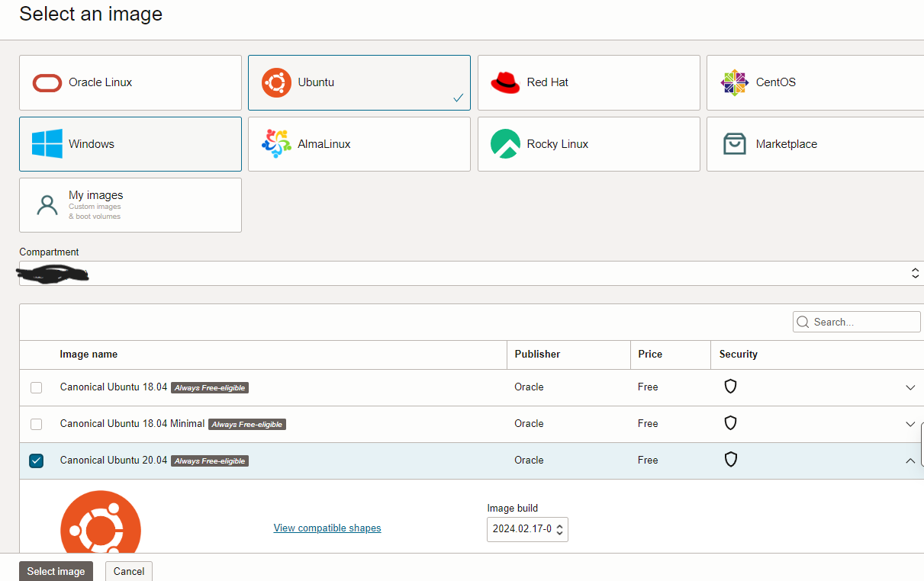This screenshot has width=924, height=581.
Task: Choose the Red Hat image tile
Action: [x=588, y=82]
